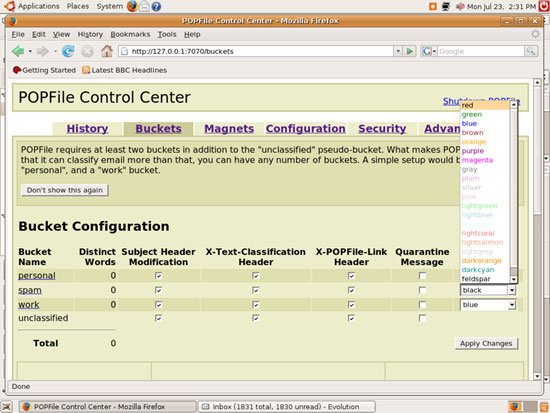Click the Firefox throbber activity icon
The width and height of the screenshot is (550, 413).
535,34
